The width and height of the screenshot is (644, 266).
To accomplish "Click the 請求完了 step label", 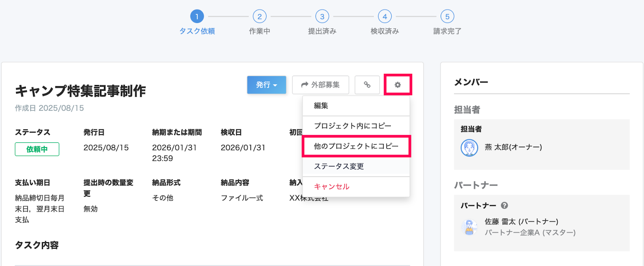I will (447, 31).
